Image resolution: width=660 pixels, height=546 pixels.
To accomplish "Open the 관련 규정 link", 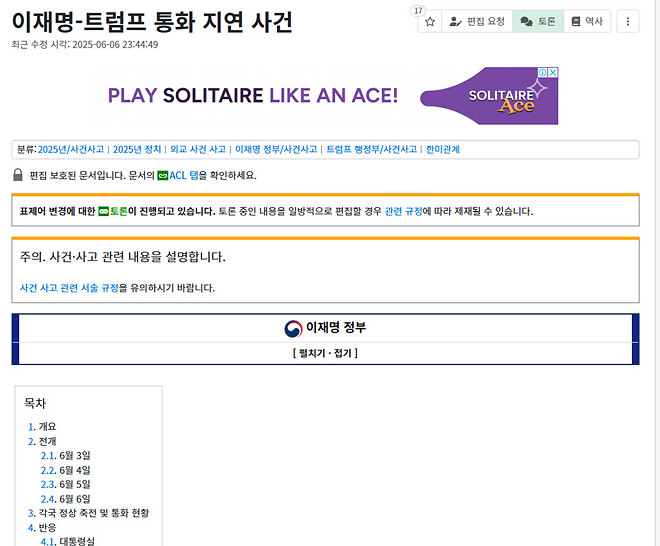I will (x=403, y=211).
